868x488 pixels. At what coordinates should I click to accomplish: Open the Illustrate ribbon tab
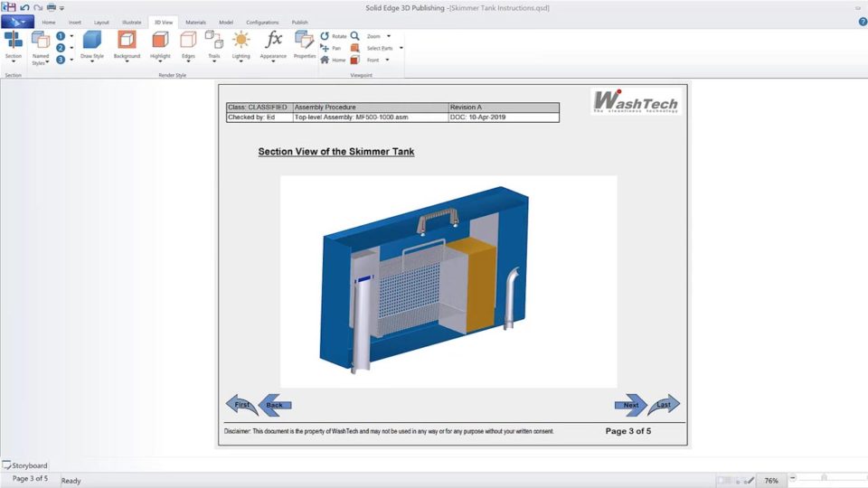132,22
